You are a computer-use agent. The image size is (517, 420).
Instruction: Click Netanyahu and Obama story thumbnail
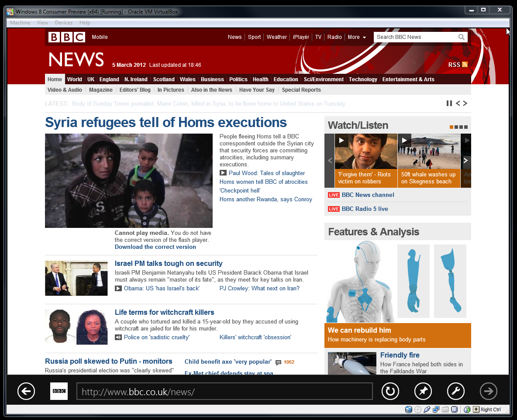point(76,278)
